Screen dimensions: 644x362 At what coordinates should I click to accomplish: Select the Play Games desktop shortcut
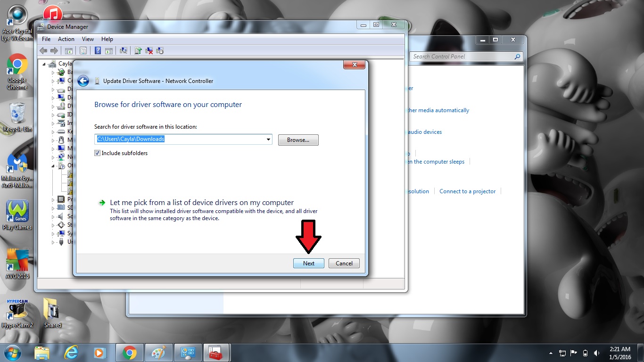point(17,215)
